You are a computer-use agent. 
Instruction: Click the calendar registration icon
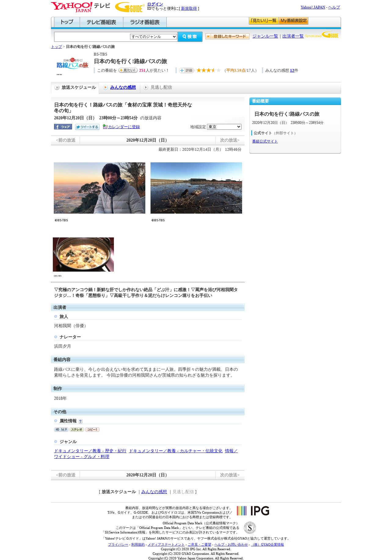105,127
